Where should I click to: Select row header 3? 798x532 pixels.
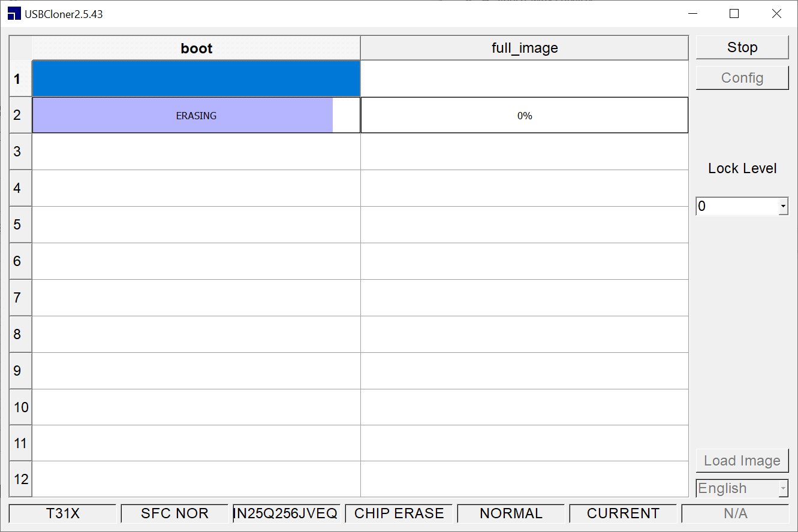pos(21,152)
